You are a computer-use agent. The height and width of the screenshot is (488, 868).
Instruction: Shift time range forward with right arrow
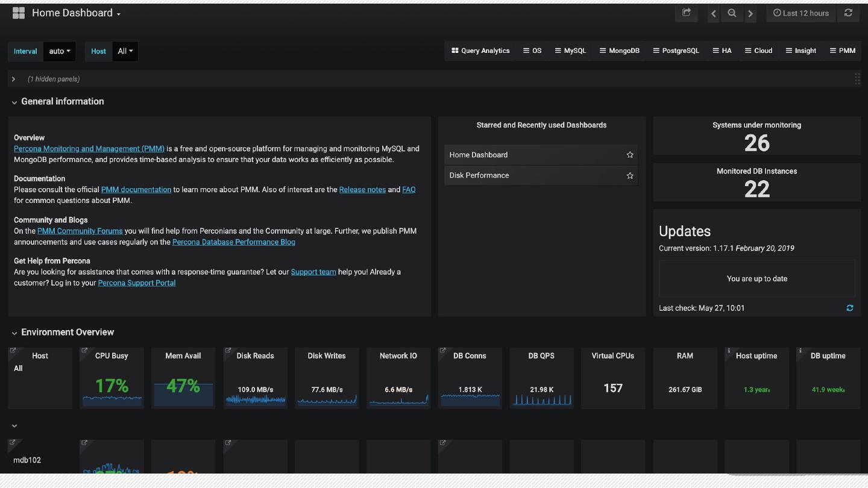[x=750, y=13]
